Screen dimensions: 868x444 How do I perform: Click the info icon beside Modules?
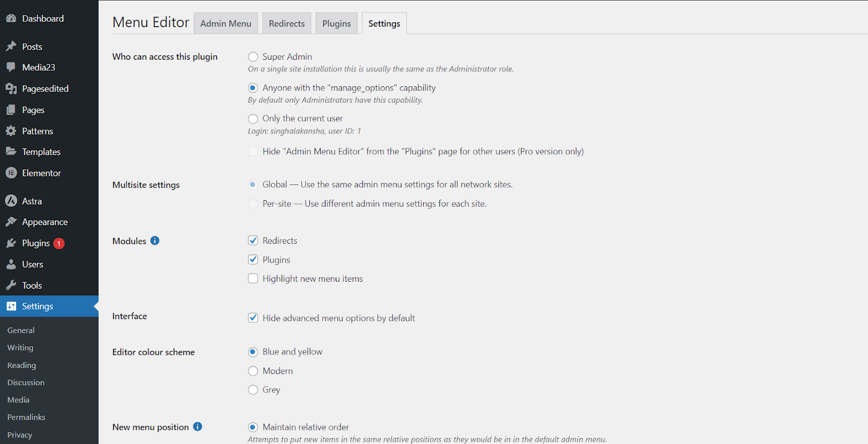155,240
